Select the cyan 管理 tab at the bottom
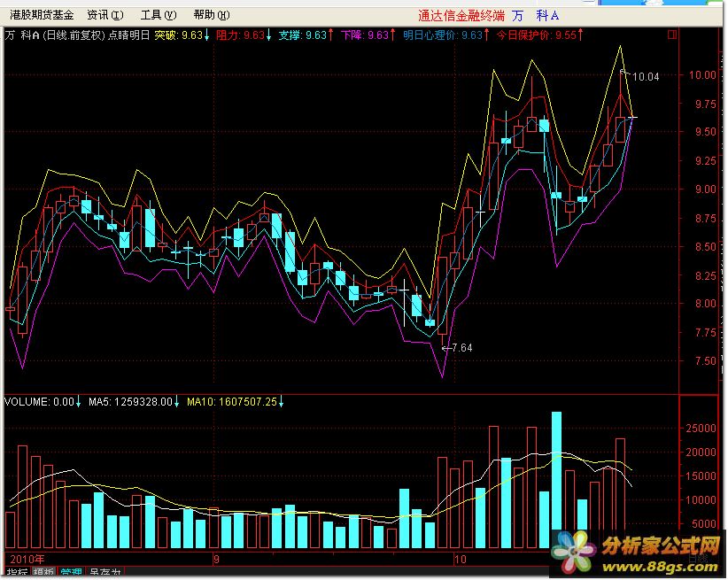The image size is (728, 580). point(72,573)
